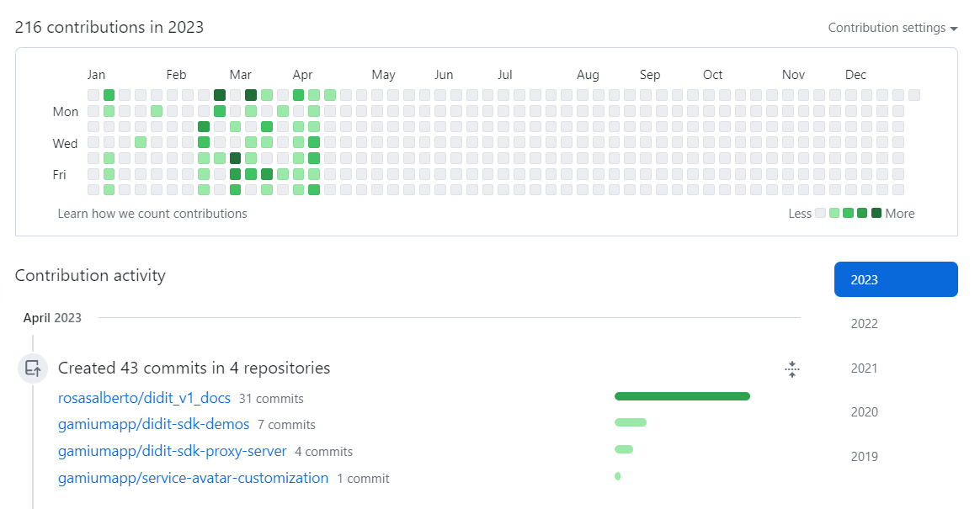Viewport: 980px width, 509px height.
Task: Click the dark green didit_v1_docs commits bar
Action: pyautogui.click(x=683, y=396)
